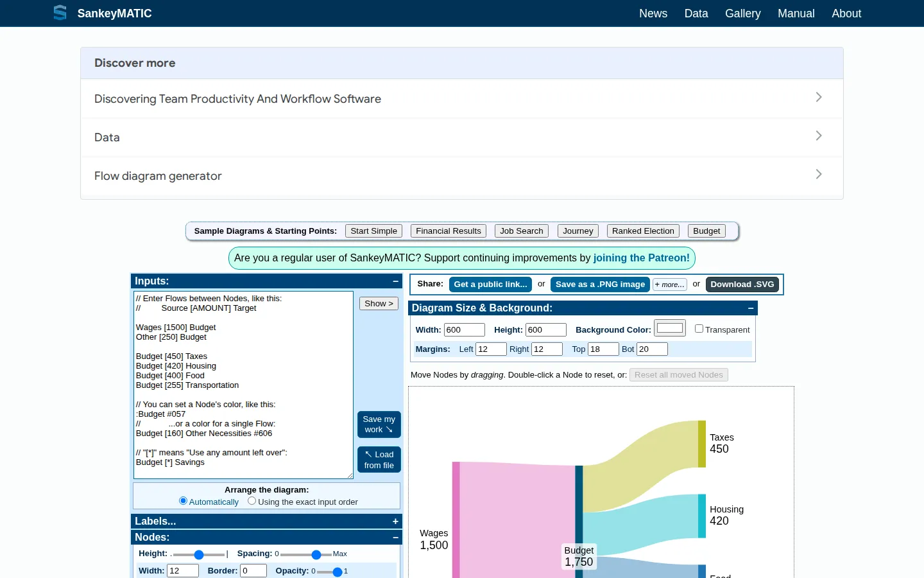Click the Wages node in the diagram
The height and width of the screenshot is (578, 924).
click(x=456, y=520)
